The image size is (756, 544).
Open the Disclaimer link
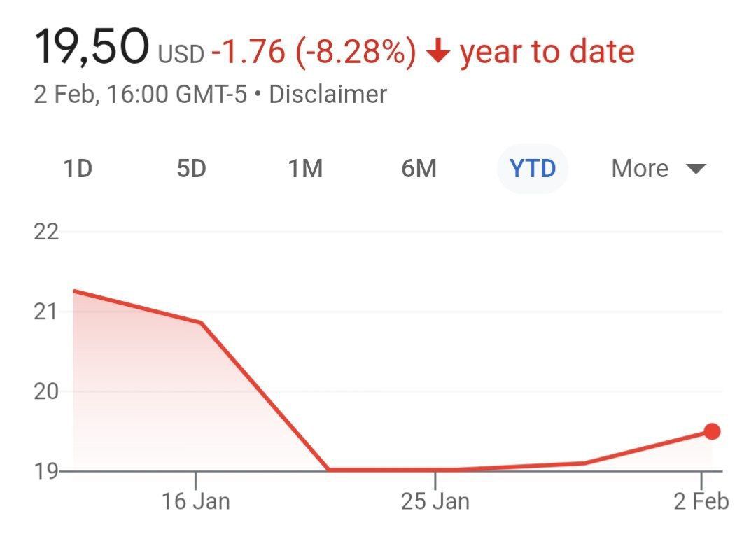pos(328,95)
